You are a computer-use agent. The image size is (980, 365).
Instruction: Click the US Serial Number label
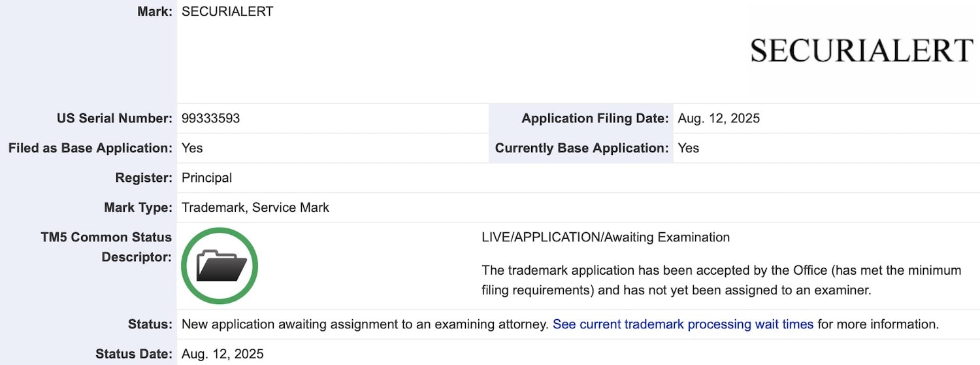114,118
